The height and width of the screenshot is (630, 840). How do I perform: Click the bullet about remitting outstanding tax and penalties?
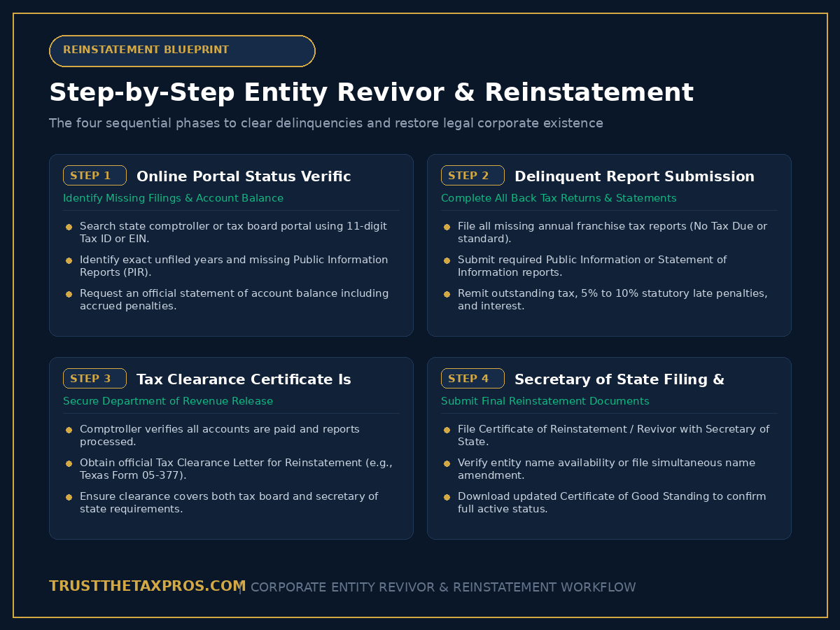612,300
